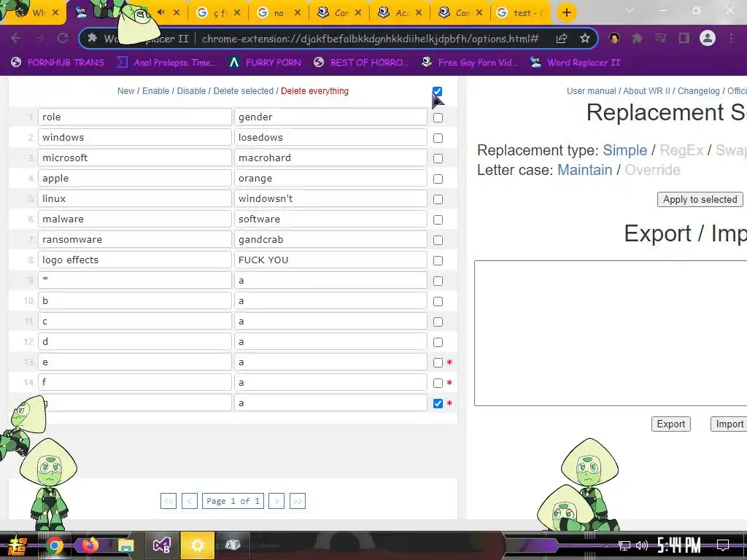Open the Chrome profile avatar icon
This screenshot has width=747, height=560.
[x=708, y=38]
